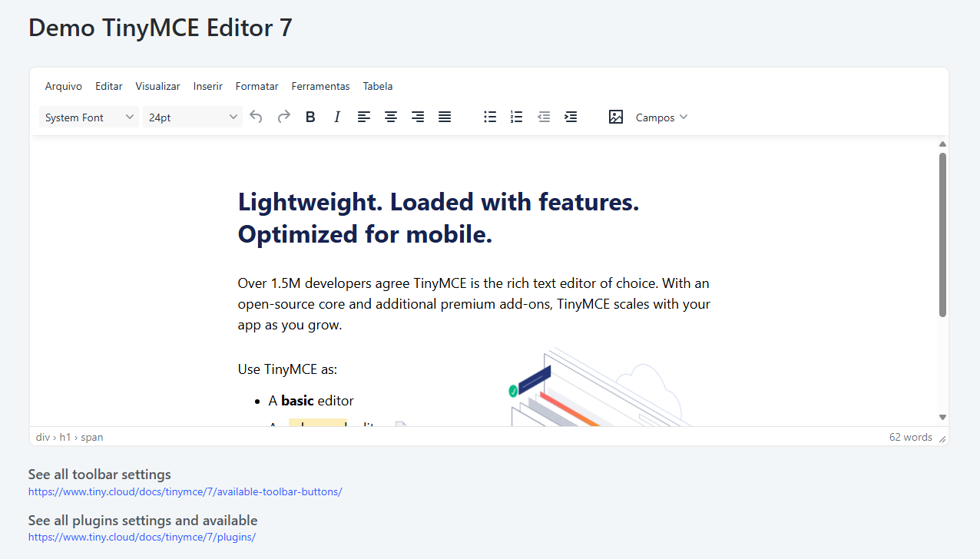The height and width of the screenshot is (559, 980).
Task: Open the insert image tool
Action: pyautogui.click(x=615, y=117)
